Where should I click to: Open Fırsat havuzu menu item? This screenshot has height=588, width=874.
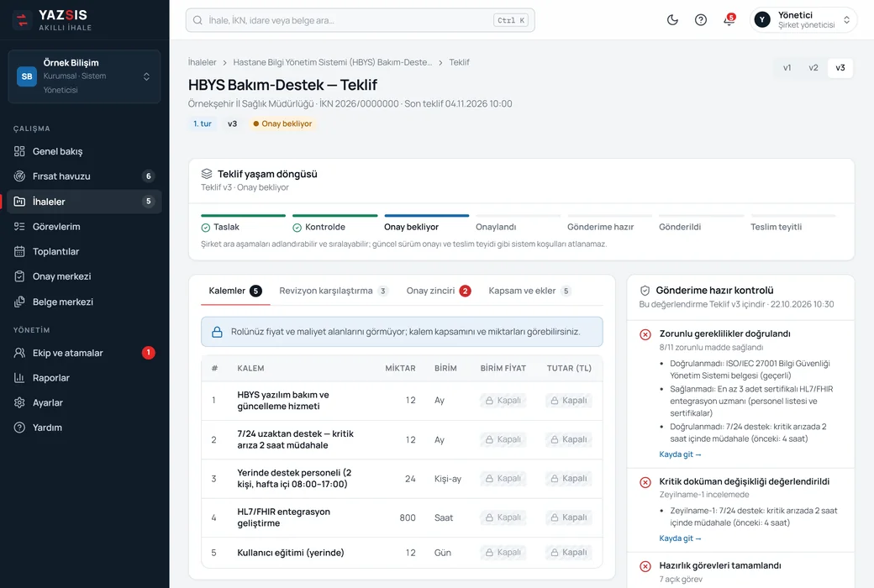click(84, 176)
